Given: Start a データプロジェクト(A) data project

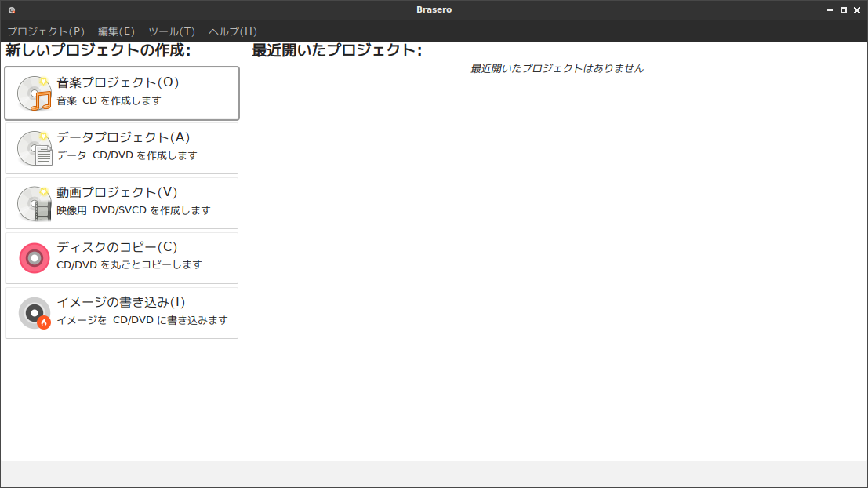Looking at the screenshot, I should pyautogui.click(x=122, y=148).
